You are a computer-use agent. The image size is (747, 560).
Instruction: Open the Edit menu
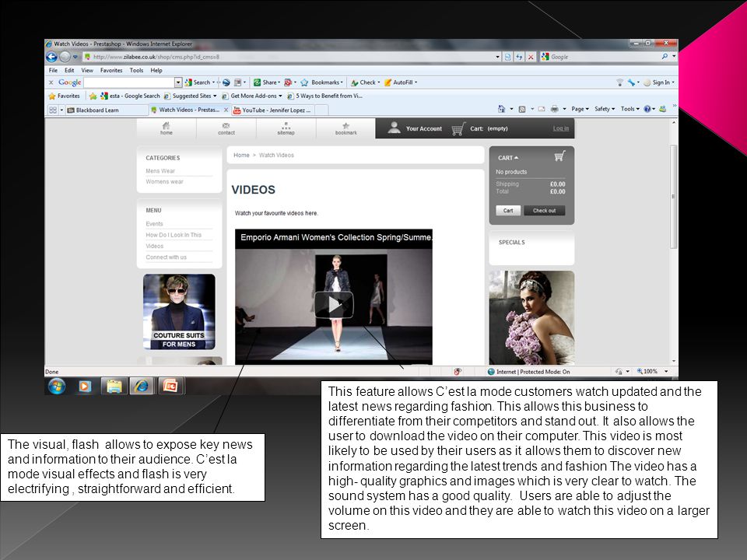tap(69, 70)
